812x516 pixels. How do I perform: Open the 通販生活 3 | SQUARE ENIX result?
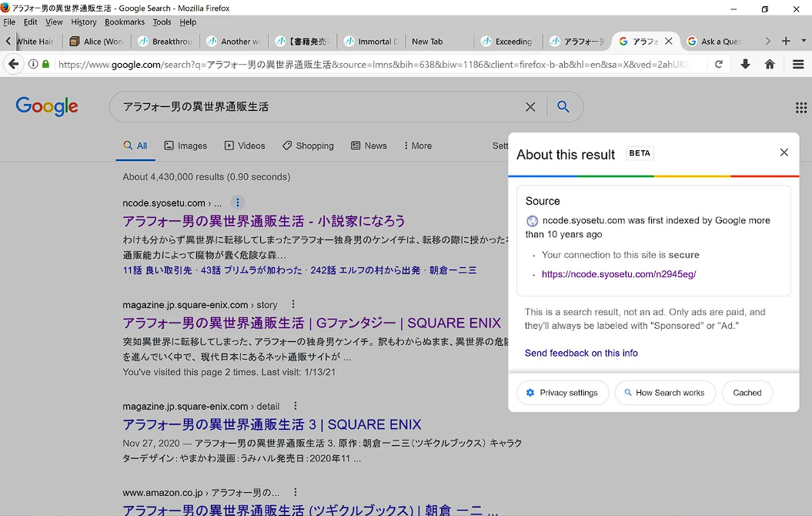[x=272, y=424]
